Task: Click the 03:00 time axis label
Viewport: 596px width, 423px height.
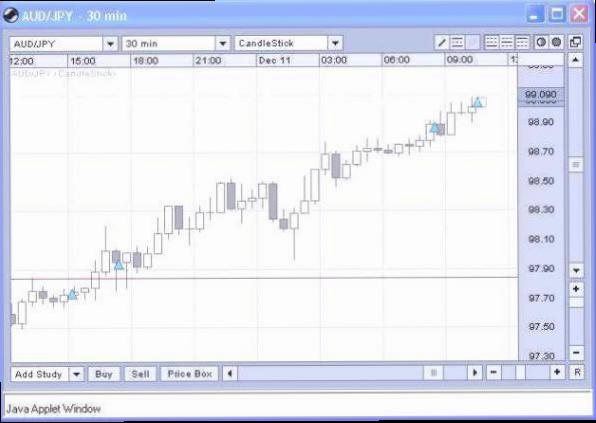Action: (x=334, y=61)
